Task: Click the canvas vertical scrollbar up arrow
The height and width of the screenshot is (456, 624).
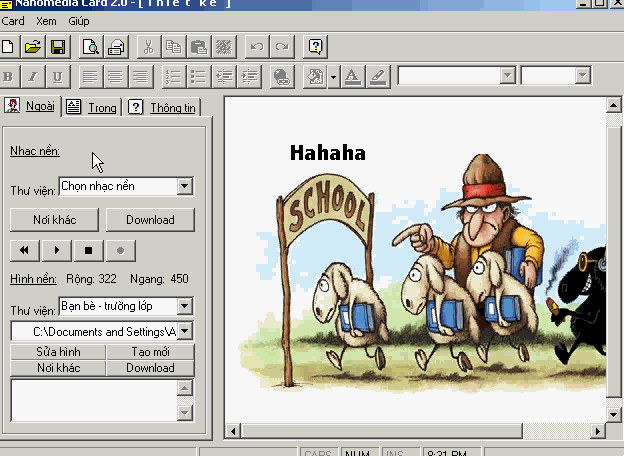Action: click(613, 105)
